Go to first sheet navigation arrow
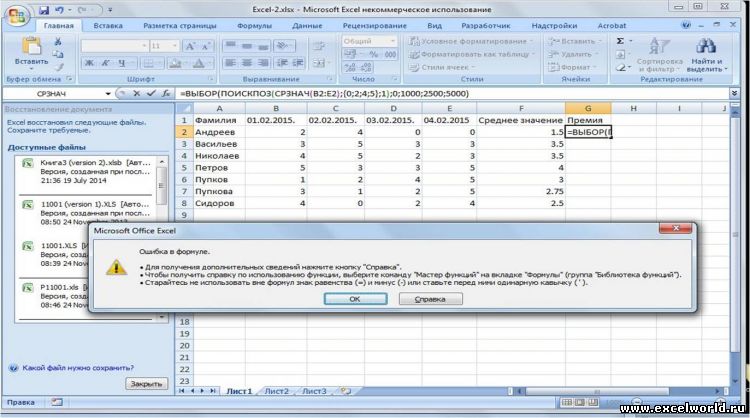The width and height of the screenshot is (750, 418). (181, 391)
